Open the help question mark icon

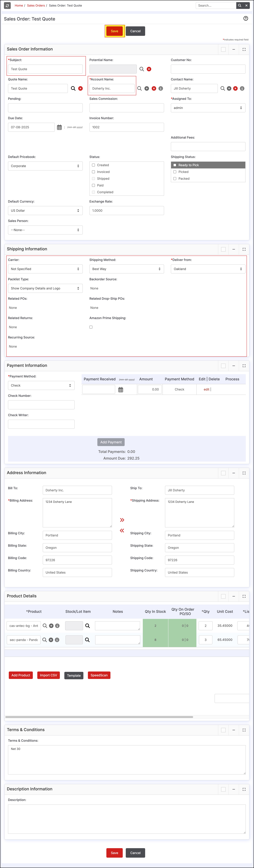pos(246,18)
